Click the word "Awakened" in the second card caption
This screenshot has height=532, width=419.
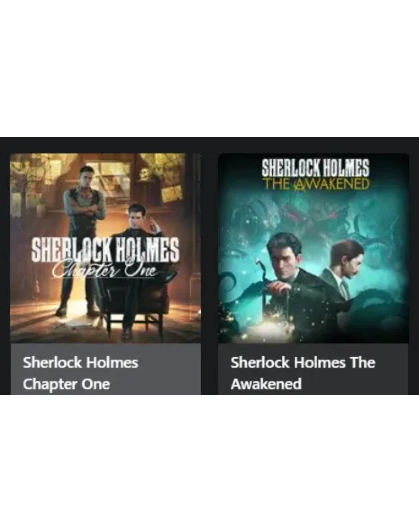266,384
